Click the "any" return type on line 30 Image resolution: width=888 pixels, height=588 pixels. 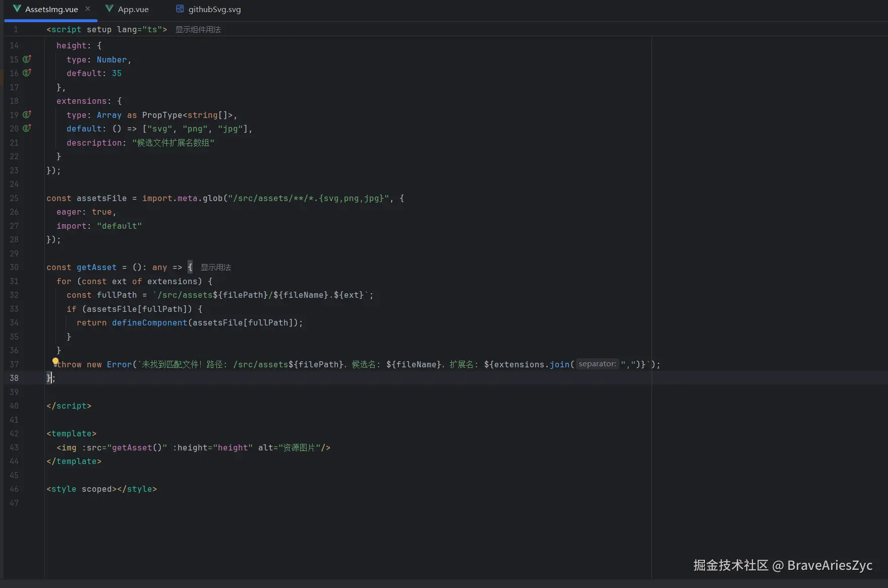point(160,268)
